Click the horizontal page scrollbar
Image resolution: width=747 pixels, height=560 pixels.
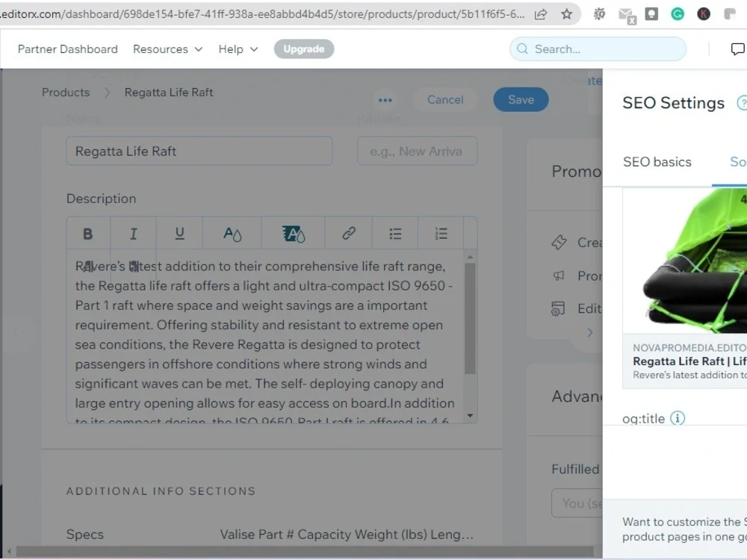305,552
